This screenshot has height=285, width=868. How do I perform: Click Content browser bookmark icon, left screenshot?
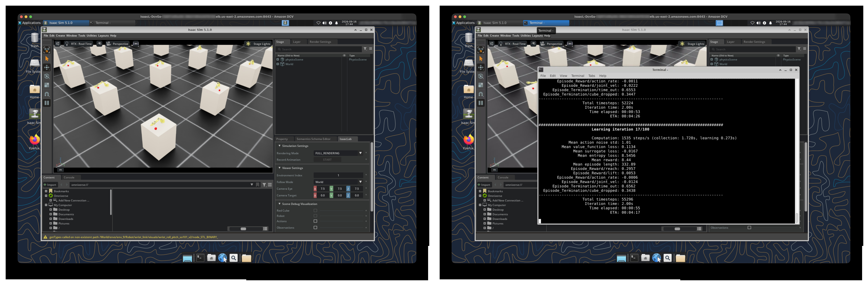pyautogui.click(x=258, y=185)
